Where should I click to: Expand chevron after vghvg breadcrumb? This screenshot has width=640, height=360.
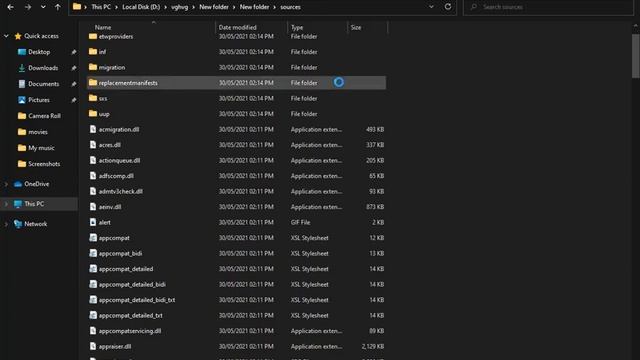coord(193,7)
